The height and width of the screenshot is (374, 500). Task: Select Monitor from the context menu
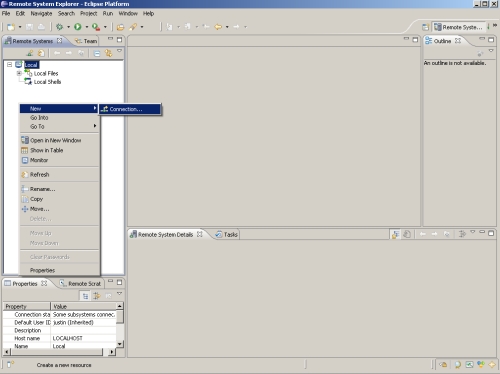(x=60, y=160)
